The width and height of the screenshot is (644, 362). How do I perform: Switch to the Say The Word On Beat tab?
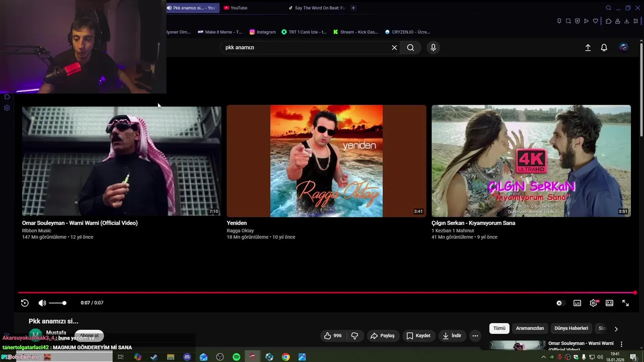click(317, 8)
